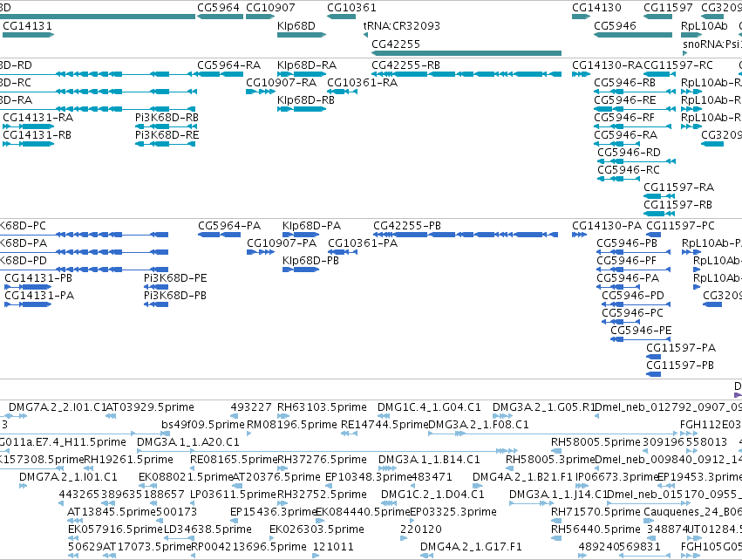This screenshot has width=742, height=560.
Task: Open the CG5946-RE transcript label
Action: click(624, 100)
